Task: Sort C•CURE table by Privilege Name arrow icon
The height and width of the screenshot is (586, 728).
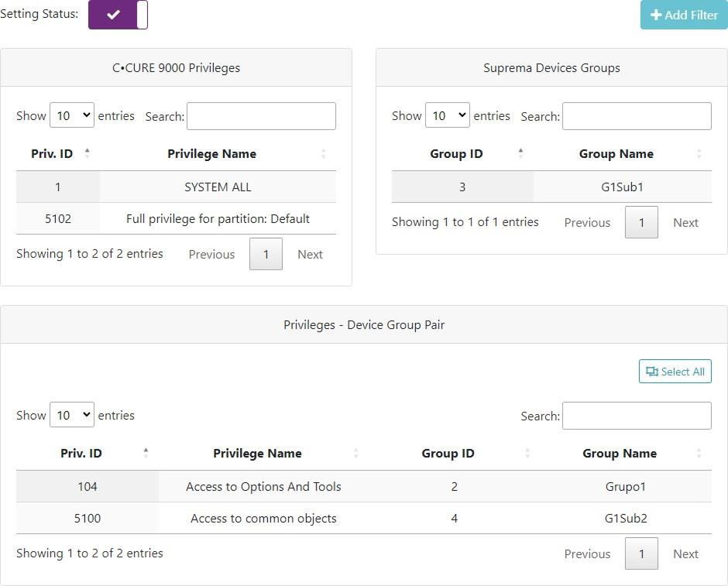Action: 323,153
